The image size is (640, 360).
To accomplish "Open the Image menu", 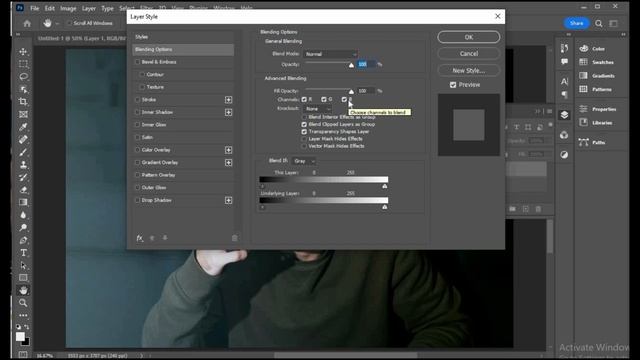I will [68, 8].
